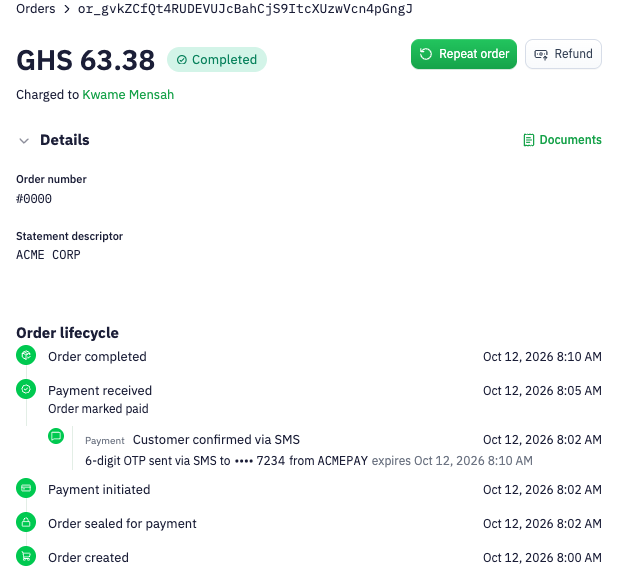Click 'Customer confirmed via SMS' entry
The height and width of the screenshot is (580, 618).
pyautogui.click(x=216, y=440)
